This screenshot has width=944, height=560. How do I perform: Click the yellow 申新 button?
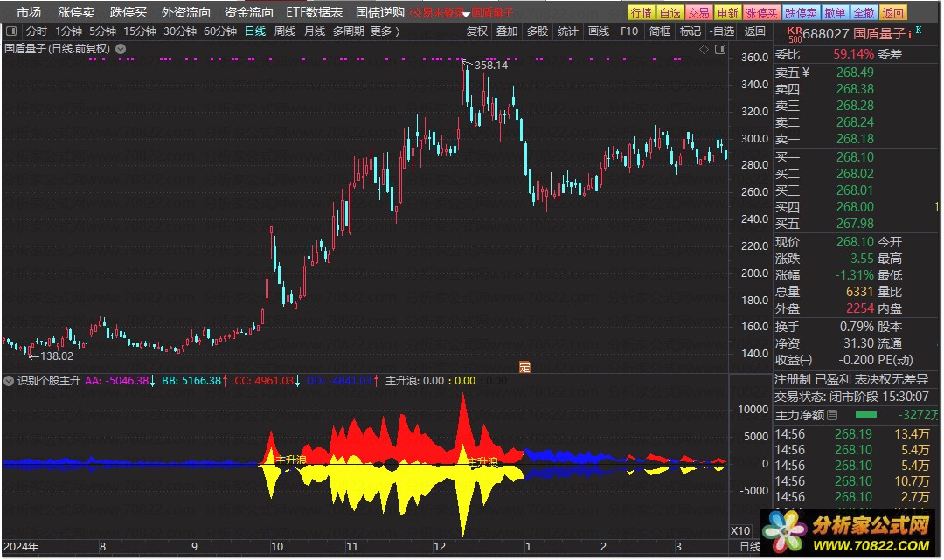pos(727,12)
